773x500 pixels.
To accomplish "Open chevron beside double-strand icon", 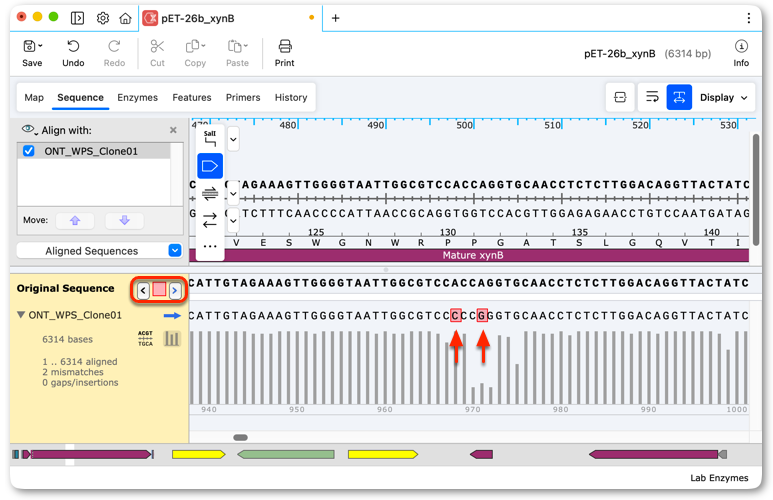I will tap(233, 193).
